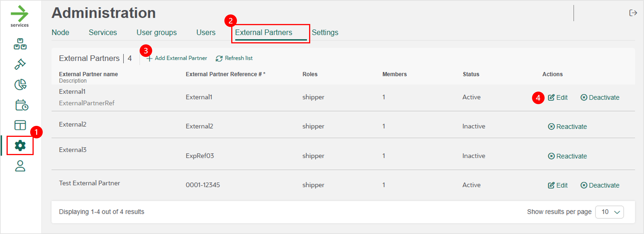Click the shipper role in External3 row
This screenshot has width=644, height=234.
coord(313,156)
